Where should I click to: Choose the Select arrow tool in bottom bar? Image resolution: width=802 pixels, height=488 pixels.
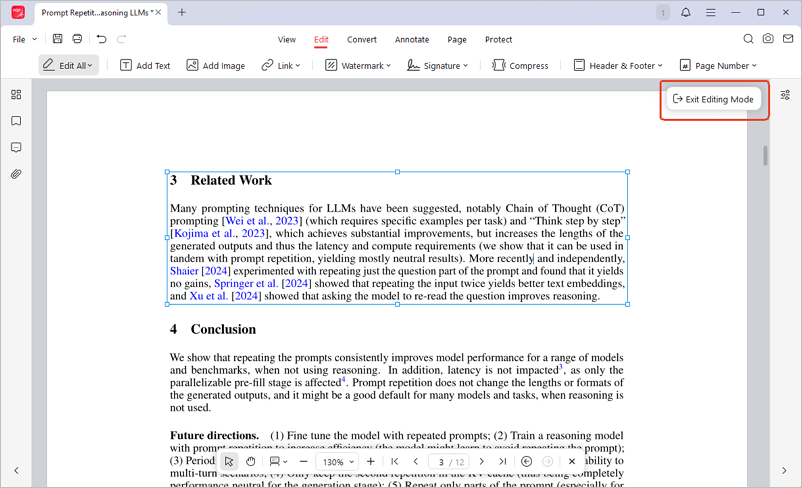point(229,461)
